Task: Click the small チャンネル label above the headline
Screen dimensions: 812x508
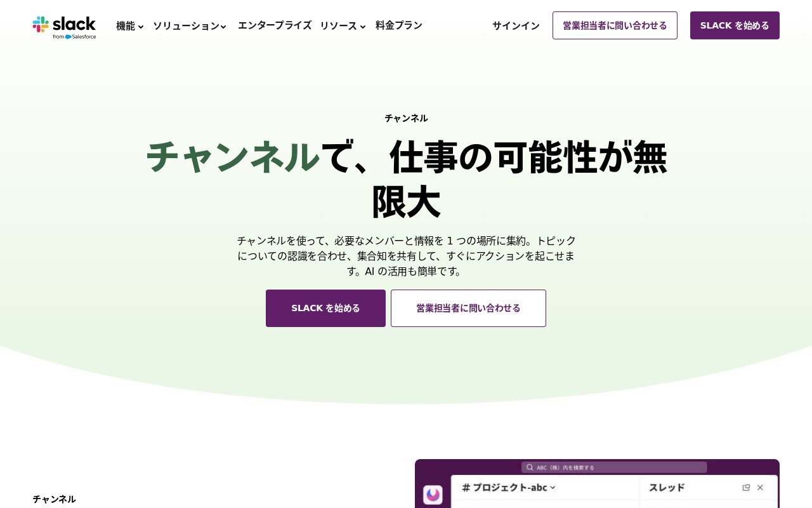Action: 406,118
